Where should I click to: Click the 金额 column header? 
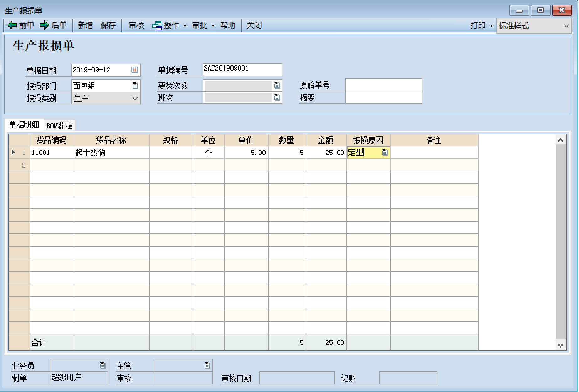coord(326,140)
